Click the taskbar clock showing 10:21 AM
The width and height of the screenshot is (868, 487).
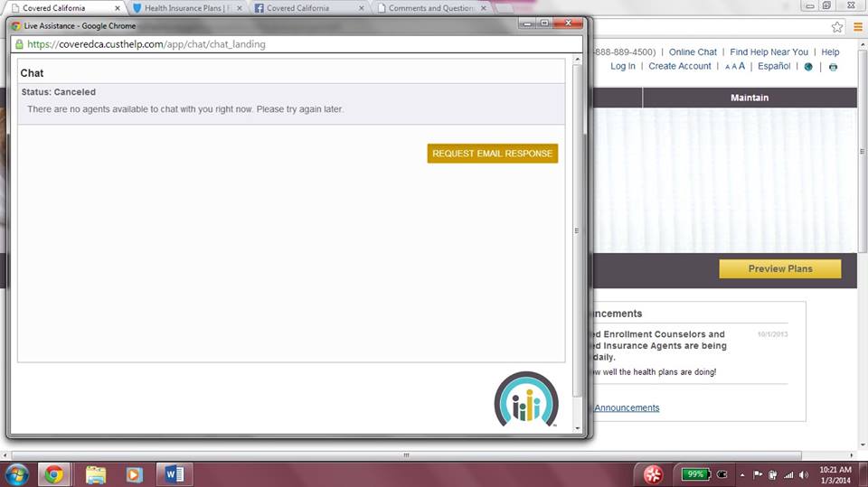[x=835, y=475]
